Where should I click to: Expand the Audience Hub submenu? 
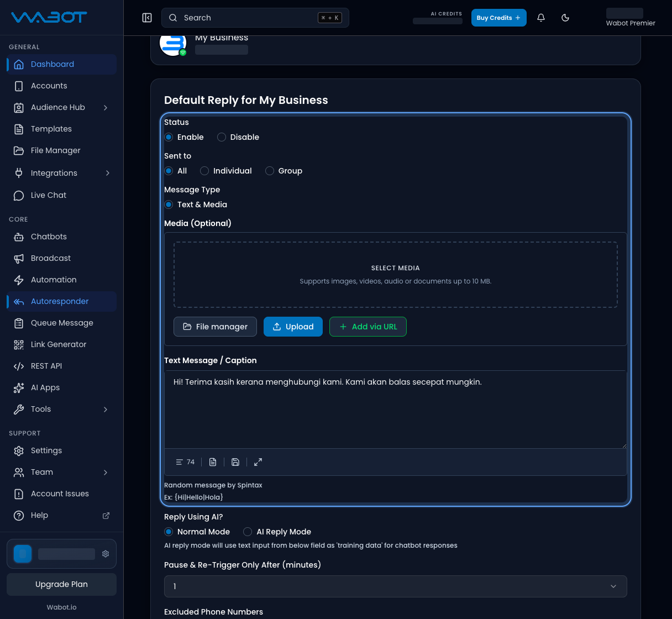pos(106,108)
